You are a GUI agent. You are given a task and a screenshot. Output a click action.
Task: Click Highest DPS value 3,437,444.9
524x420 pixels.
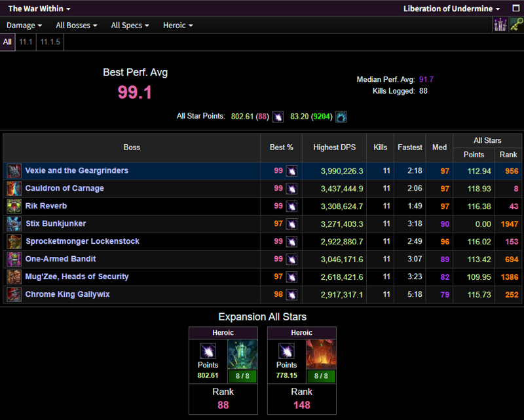[342, 189]
